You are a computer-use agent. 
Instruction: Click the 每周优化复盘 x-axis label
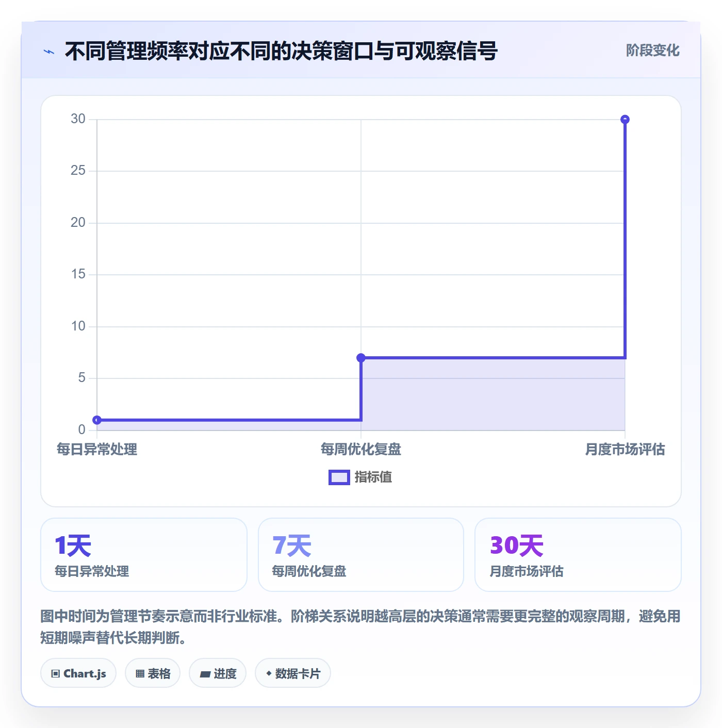(361, 450)
